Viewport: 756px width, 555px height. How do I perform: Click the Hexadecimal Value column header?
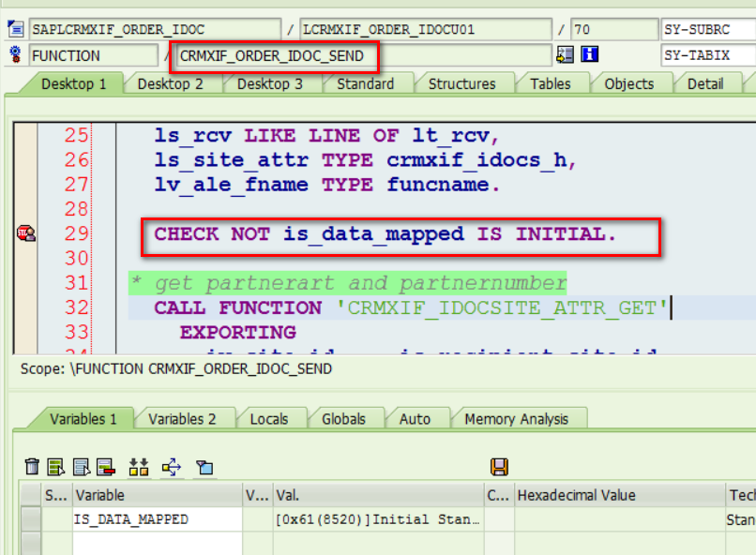620,495
